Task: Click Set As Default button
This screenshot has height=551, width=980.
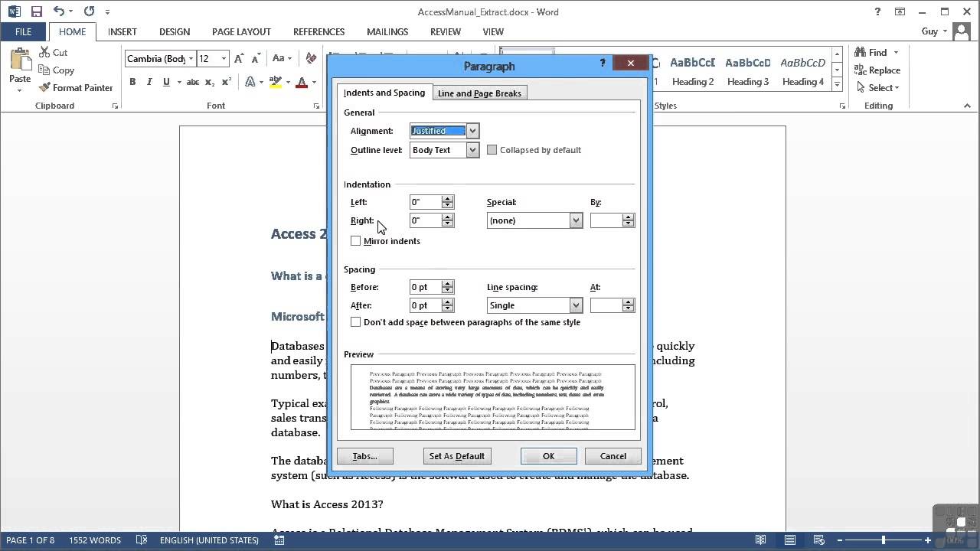Action: [456, 456]
